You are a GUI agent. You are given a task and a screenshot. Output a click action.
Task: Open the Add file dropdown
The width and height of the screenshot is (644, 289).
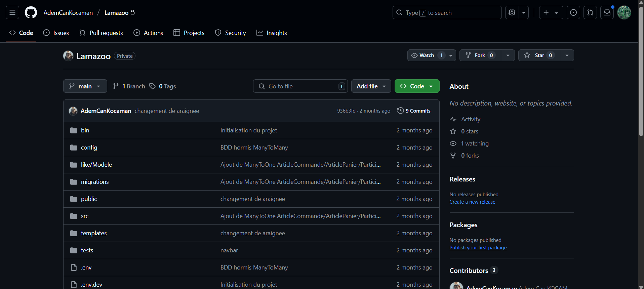point(371,86)
